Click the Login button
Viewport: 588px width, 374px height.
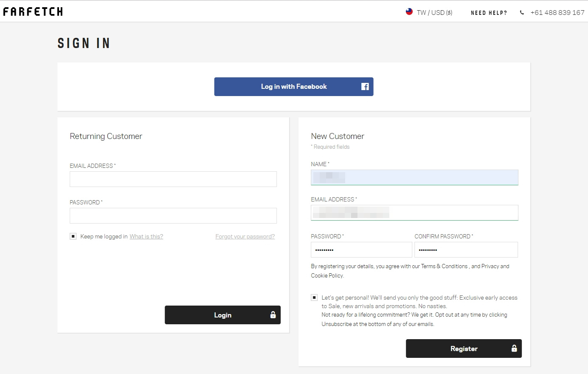222,315
